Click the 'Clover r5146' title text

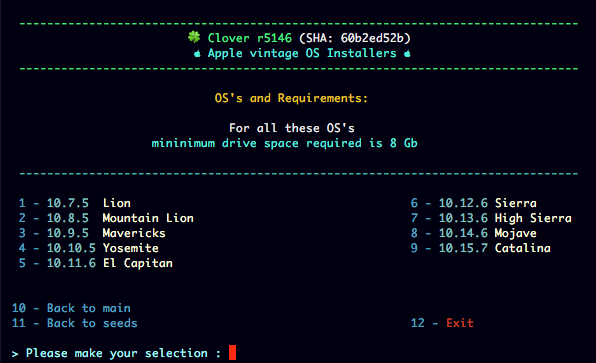click(x=250, y=38)
